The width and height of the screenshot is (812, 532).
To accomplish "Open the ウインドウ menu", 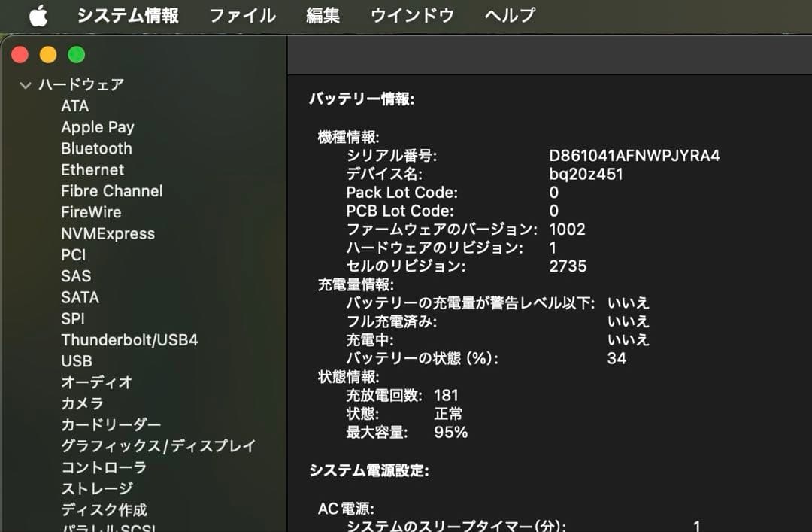I will point(411,14).
